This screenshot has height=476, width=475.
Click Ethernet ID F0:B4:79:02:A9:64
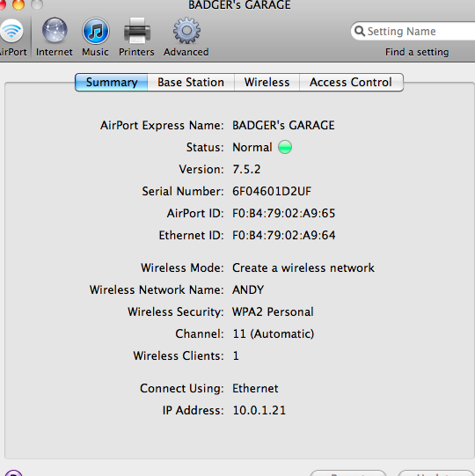coord(284,235)
